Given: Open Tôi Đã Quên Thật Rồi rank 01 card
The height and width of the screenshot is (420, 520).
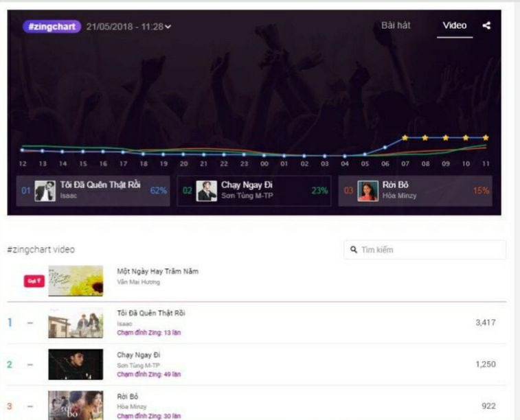Looking at the screenshot, I should click(93, 191).
